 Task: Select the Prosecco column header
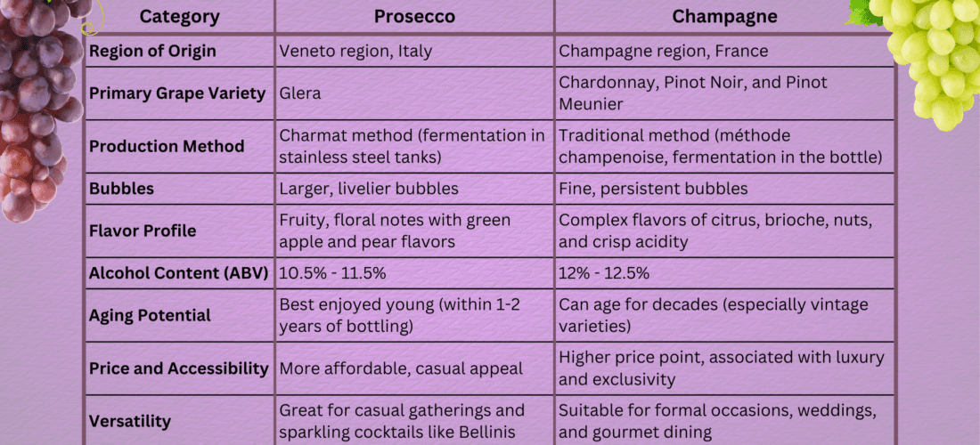click(x=414, y=17)
